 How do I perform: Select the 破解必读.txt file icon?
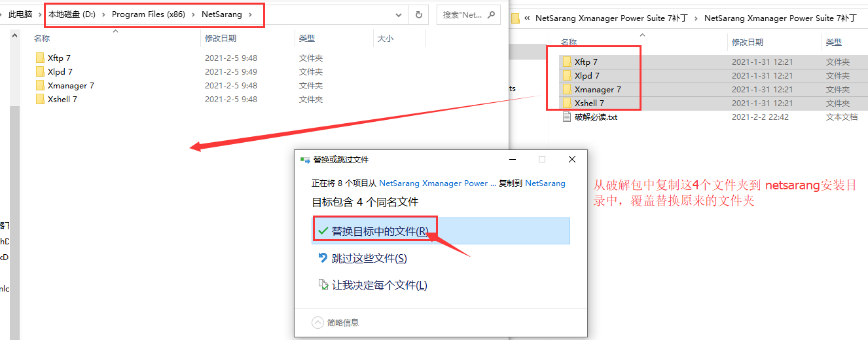[x=567, y=117]
